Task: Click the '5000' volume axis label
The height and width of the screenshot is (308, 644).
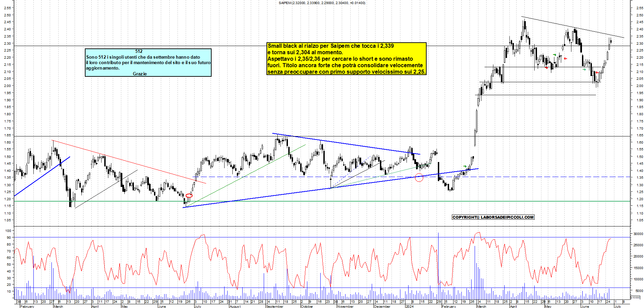Action: [x=639, y=291]
